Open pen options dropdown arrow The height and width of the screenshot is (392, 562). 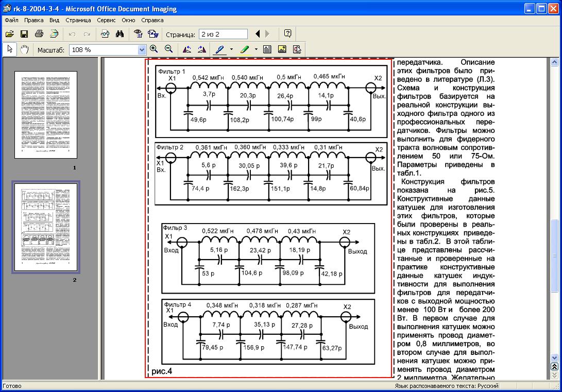[x=231, y=49]
